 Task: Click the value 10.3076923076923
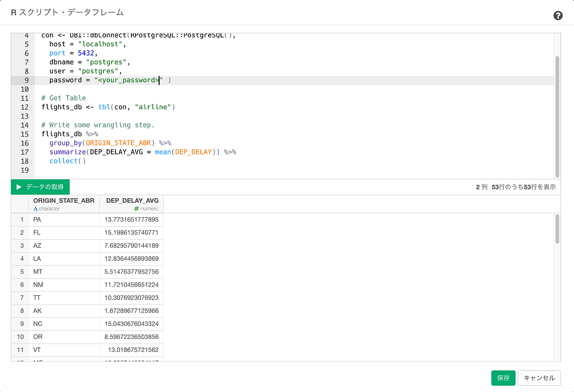[x=132, y=298]
